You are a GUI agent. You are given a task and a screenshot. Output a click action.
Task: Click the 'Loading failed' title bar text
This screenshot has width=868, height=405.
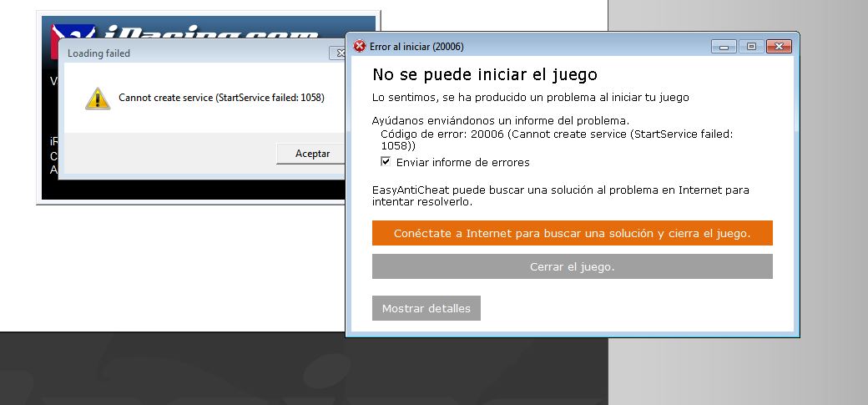(x=98, y=53)
